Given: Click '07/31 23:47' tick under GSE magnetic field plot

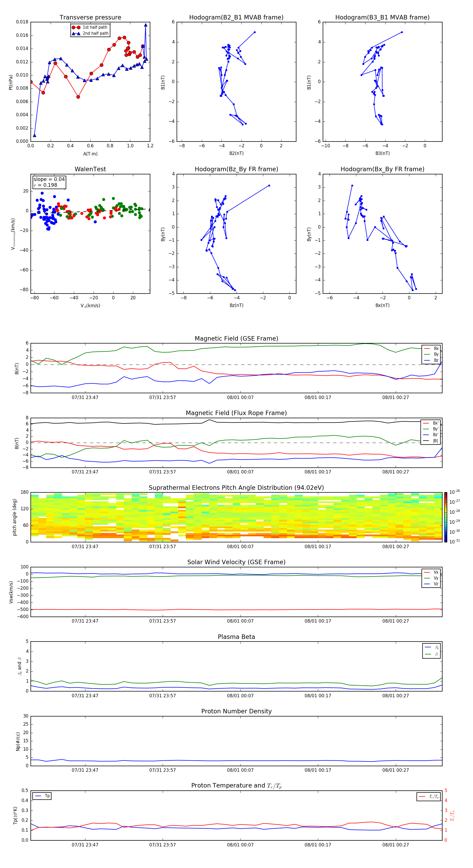Looking at the screenshot, I should (85, 398).
